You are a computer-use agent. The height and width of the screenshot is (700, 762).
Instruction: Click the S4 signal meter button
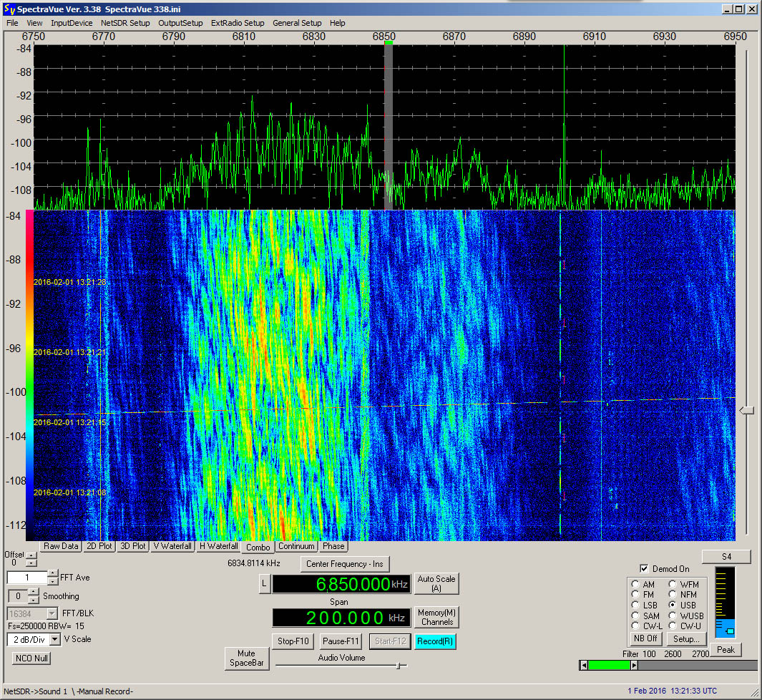tap(726, 557)
